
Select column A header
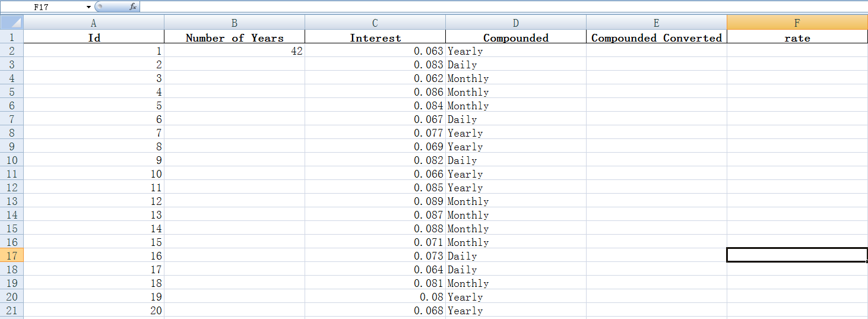click(x=94, y=23)
